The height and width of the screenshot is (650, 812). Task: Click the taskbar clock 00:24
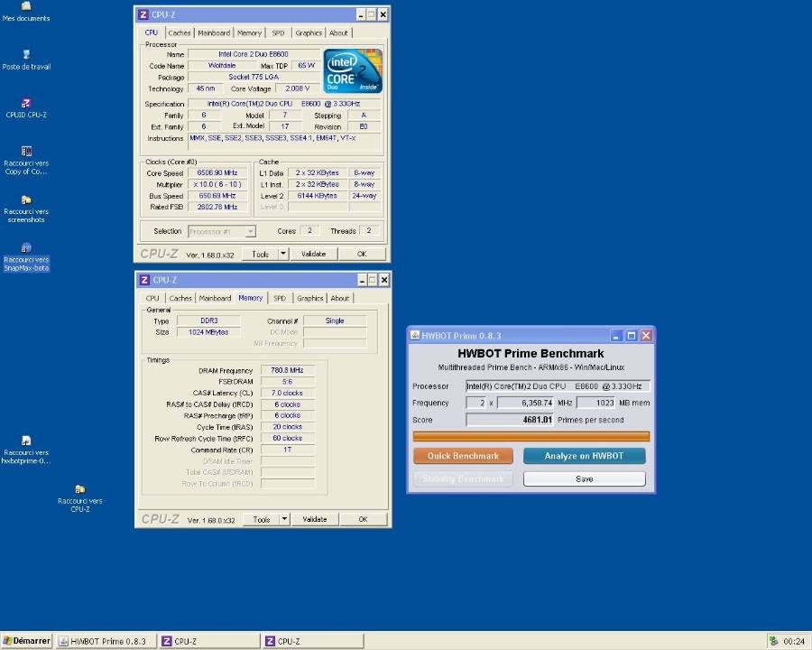pyautogui.click(x=794, y=641)
